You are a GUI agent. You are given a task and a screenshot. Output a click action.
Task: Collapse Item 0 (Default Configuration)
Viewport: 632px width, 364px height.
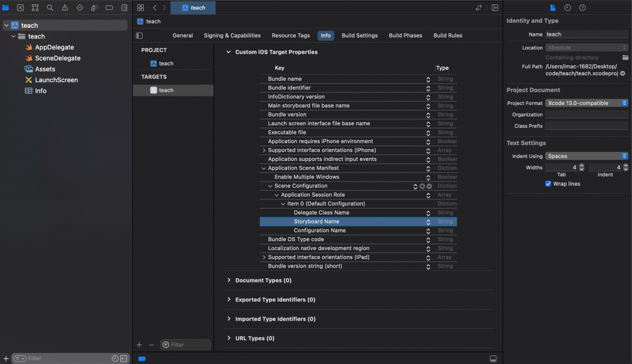pyautogui.click(x=283, y=204)
